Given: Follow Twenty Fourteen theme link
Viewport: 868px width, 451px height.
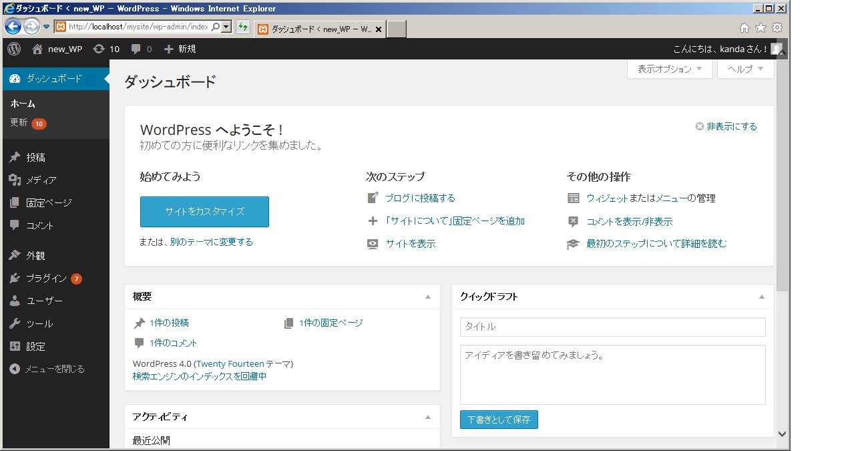Looking at the screenshot, I should point(230,363).
